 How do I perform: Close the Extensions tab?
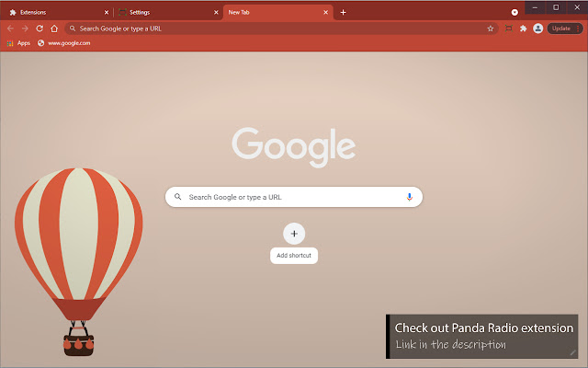click(x=107, y=12)
